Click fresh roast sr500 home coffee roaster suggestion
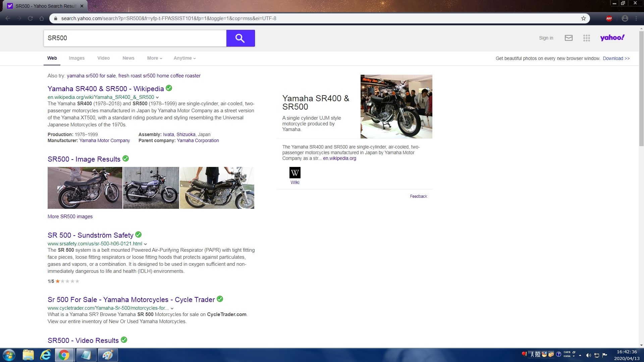 [159, 76]
